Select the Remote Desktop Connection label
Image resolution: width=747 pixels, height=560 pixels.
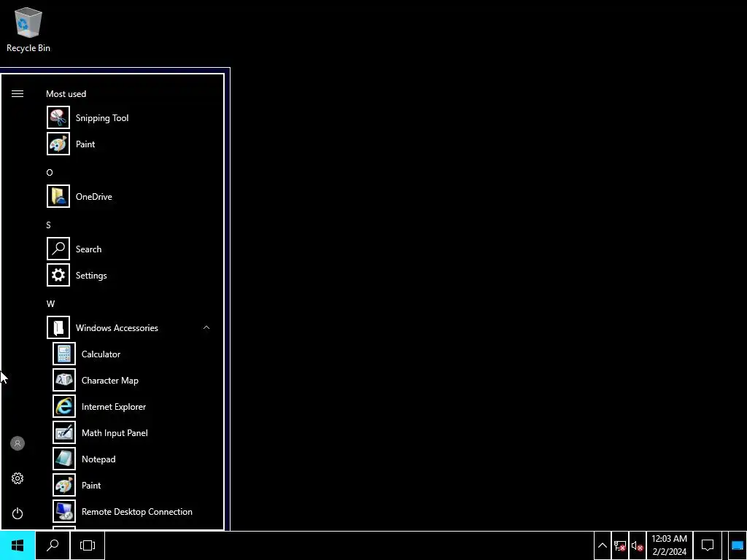coord(137,511)
